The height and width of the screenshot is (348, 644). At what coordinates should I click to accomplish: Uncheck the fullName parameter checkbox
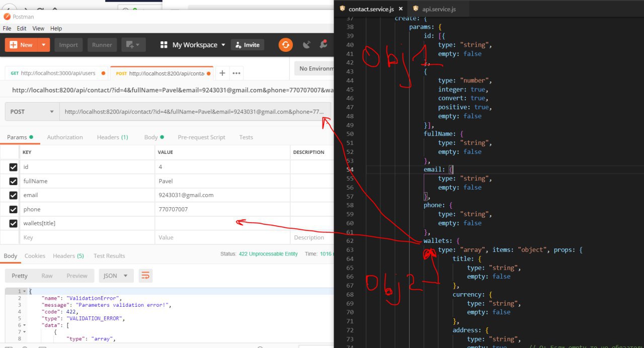pos(13,181)
